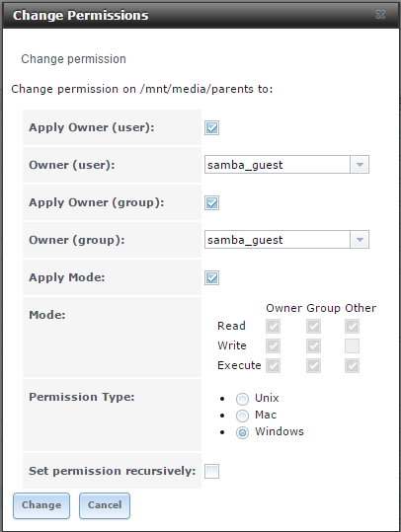Toggle Owner Read permission checkbox

coord(273,327)
